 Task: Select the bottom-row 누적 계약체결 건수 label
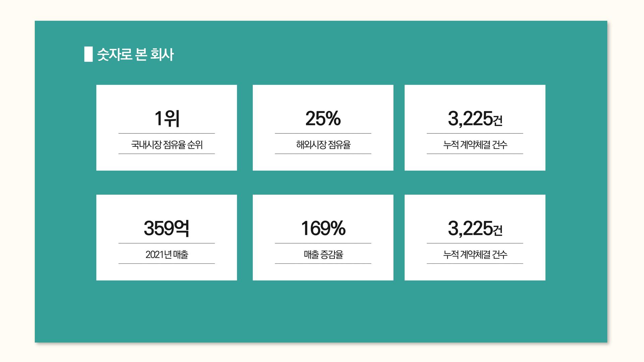(x=475, y=255)
